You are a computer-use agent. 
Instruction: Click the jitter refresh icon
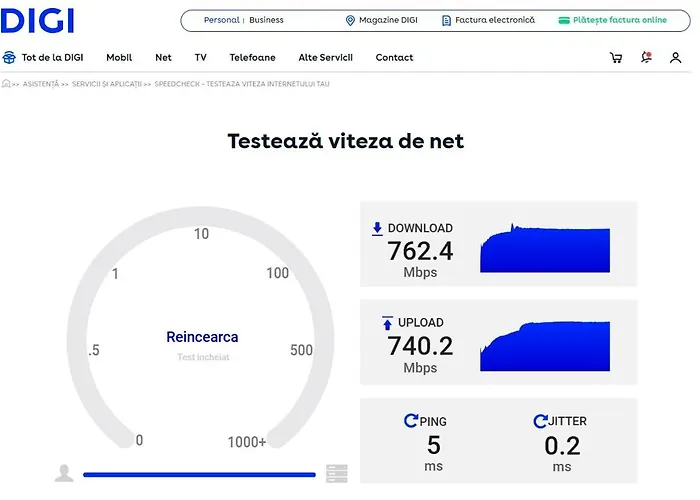coord(540,421)
